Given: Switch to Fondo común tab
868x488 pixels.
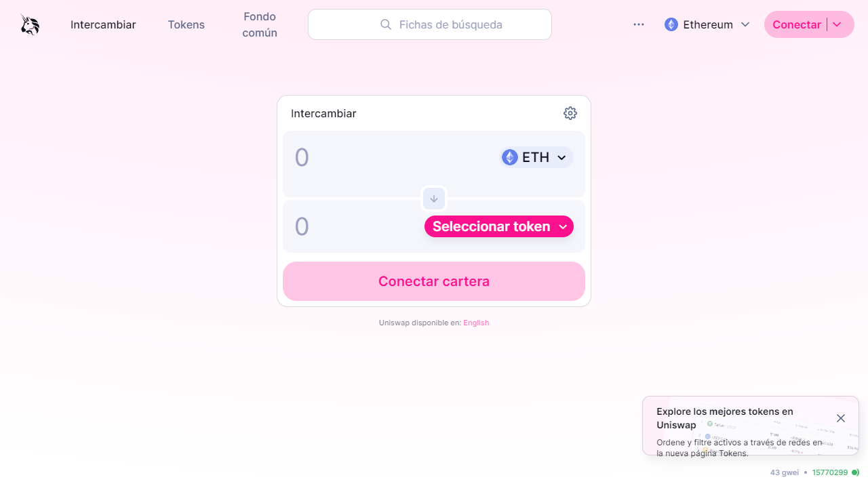Looking at the screenshot, I should (260, 24).
